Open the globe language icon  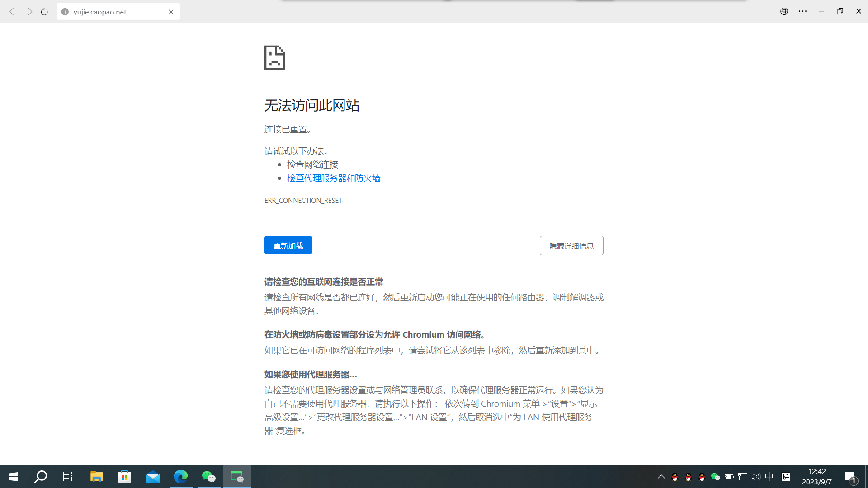click(784, 11)
